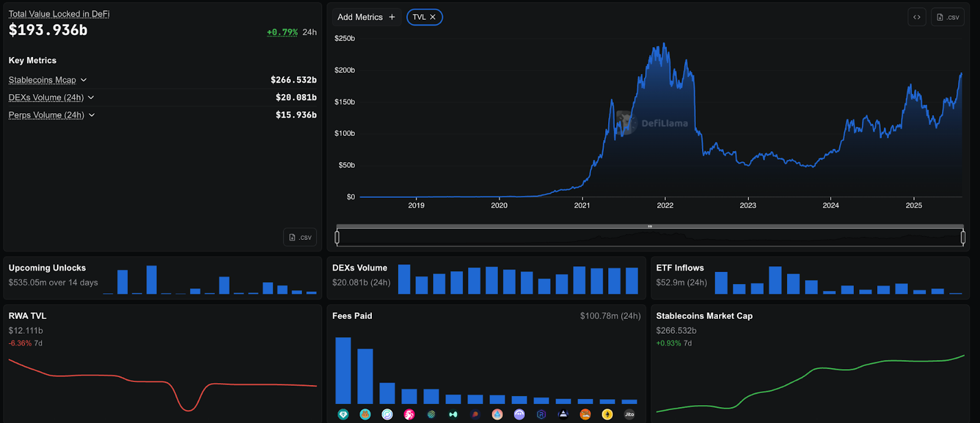Click the Jito icon in Fees Paid
980x423 pixels.
pos(629,414)
